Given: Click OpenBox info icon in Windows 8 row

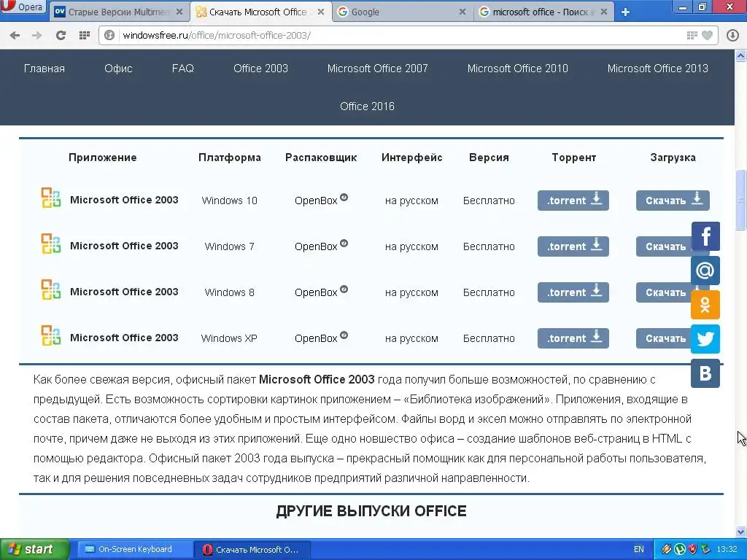Looking at the screenshot, I should [x=344, y=289].
